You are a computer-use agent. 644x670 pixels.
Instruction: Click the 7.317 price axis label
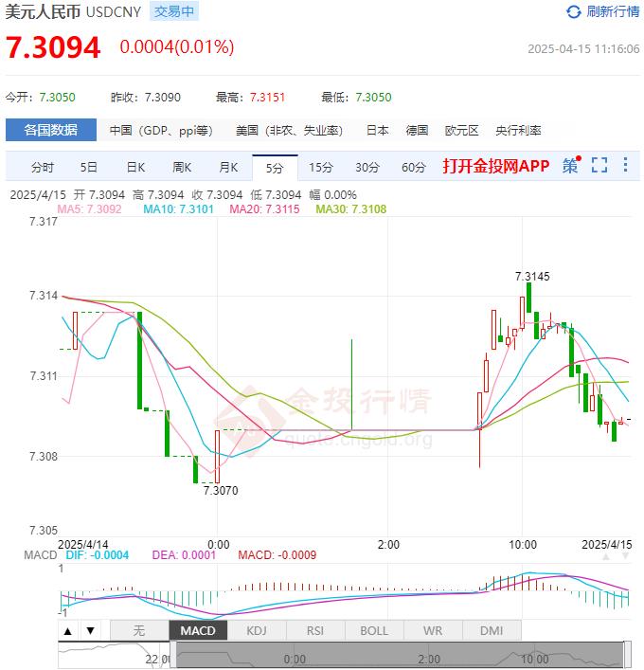click(44, 222)
